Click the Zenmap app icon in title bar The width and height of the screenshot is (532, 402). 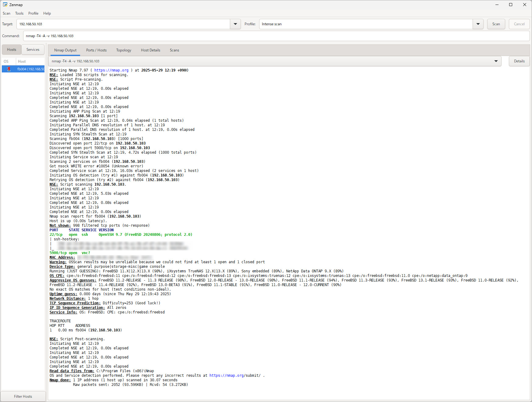5,5
